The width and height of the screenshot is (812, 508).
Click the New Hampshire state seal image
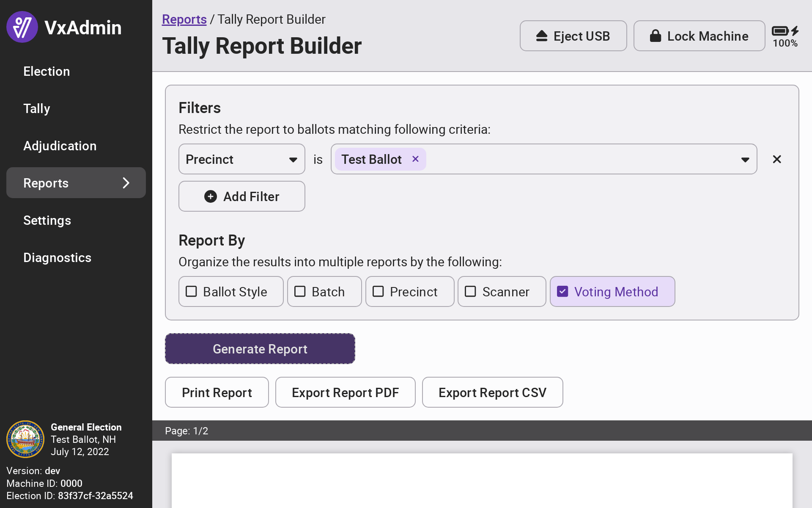25,439
